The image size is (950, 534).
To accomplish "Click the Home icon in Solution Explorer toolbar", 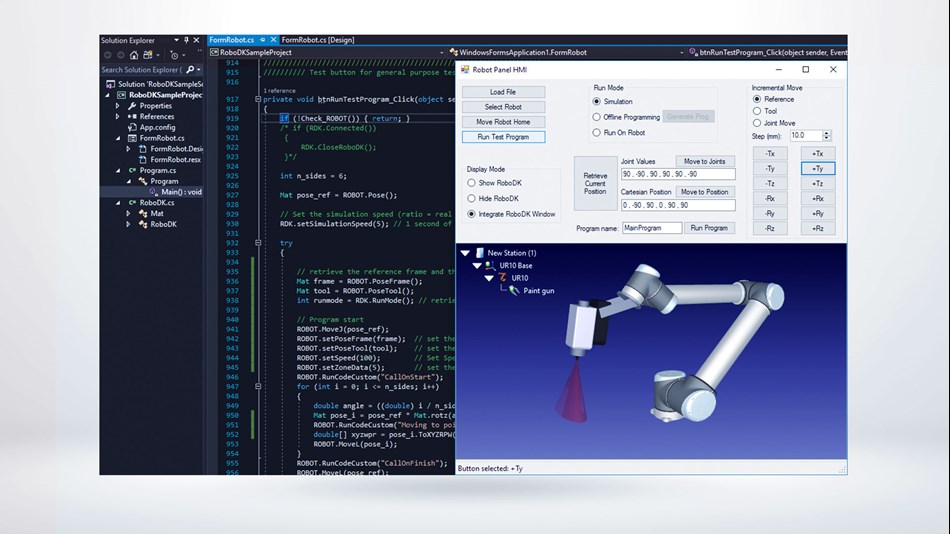I will point(134,55).
